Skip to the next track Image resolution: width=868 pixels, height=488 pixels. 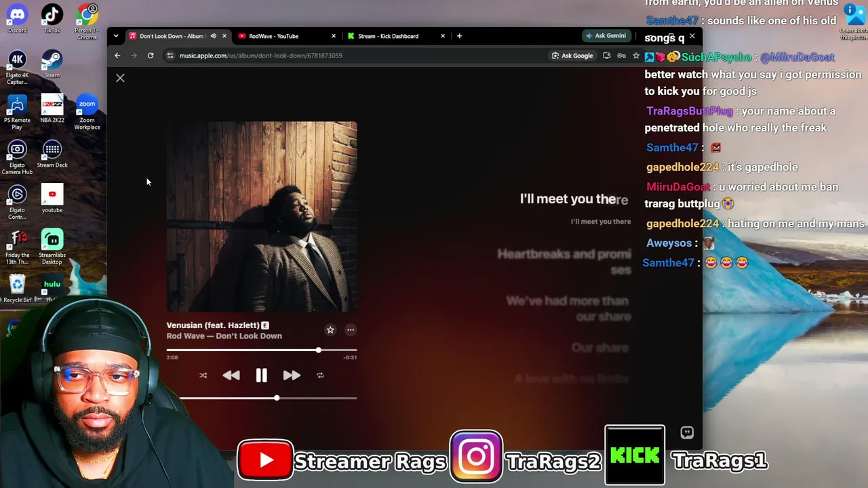(x=292, y=375)
